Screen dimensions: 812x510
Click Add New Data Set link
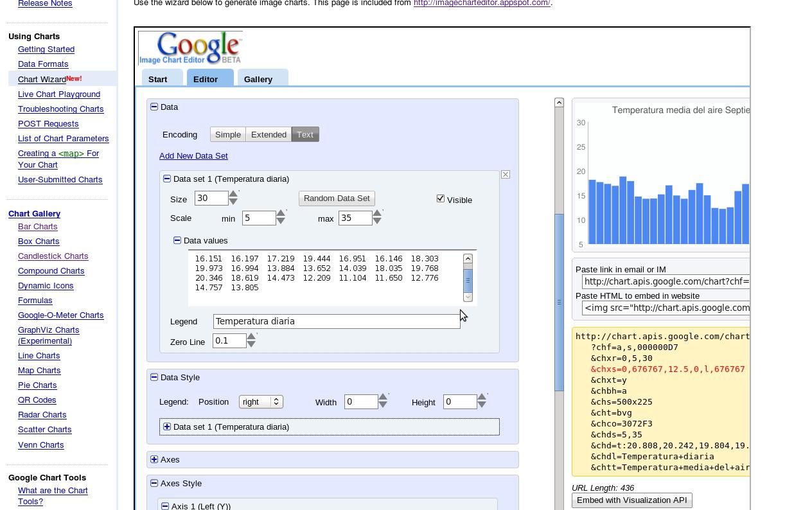pyautogui.click(x=193, y=156)
